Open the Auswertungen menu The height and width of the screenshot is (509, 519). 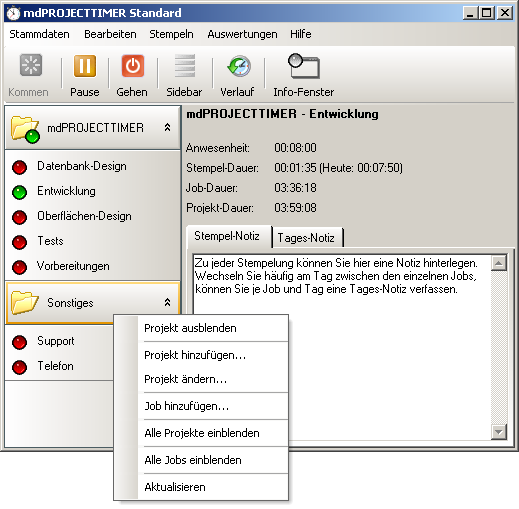tap(242, 34)
